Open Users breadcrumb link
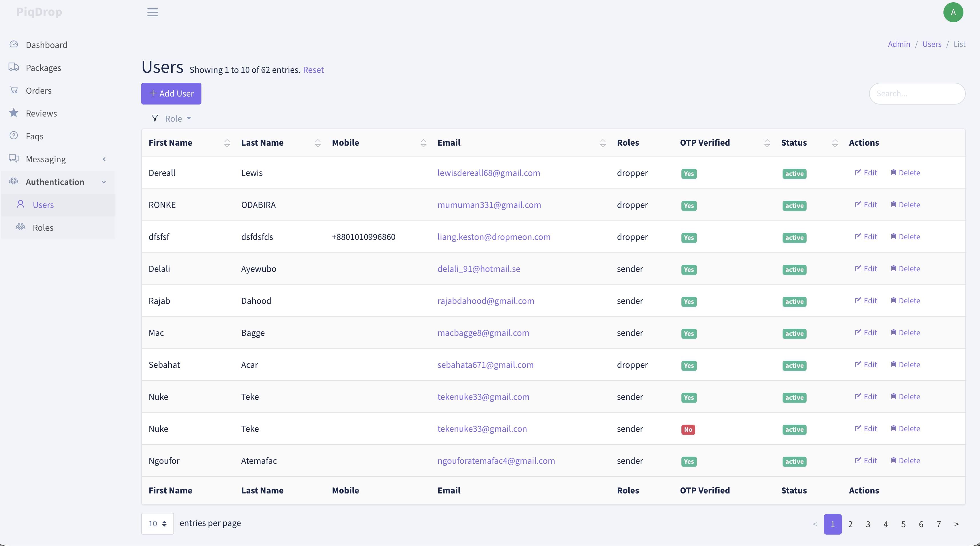Image resolution: width=980 pixels, height=546 pixels. click(x=932, y=44)
